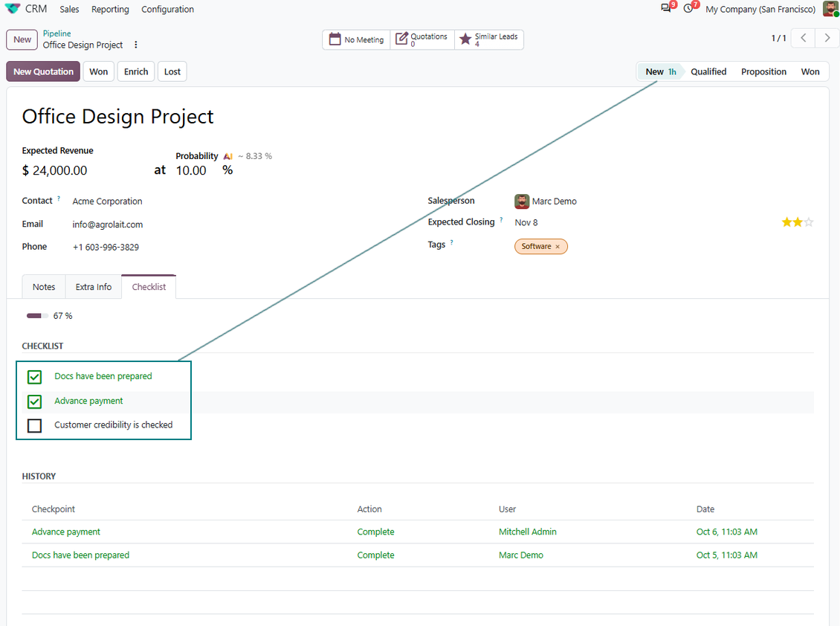Screen dimensions: 840x626
Task: Click the 67% checklist progress bar
Action: coord(37,316)
